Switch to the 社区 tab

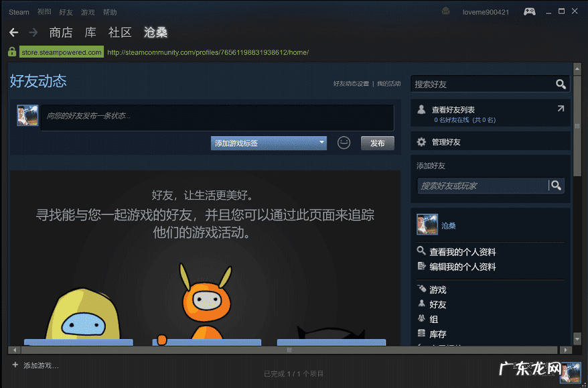tap(120, 33)
